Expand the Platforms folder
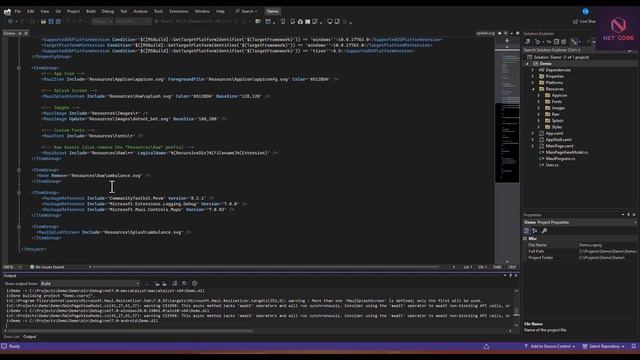 coord(533,83)
